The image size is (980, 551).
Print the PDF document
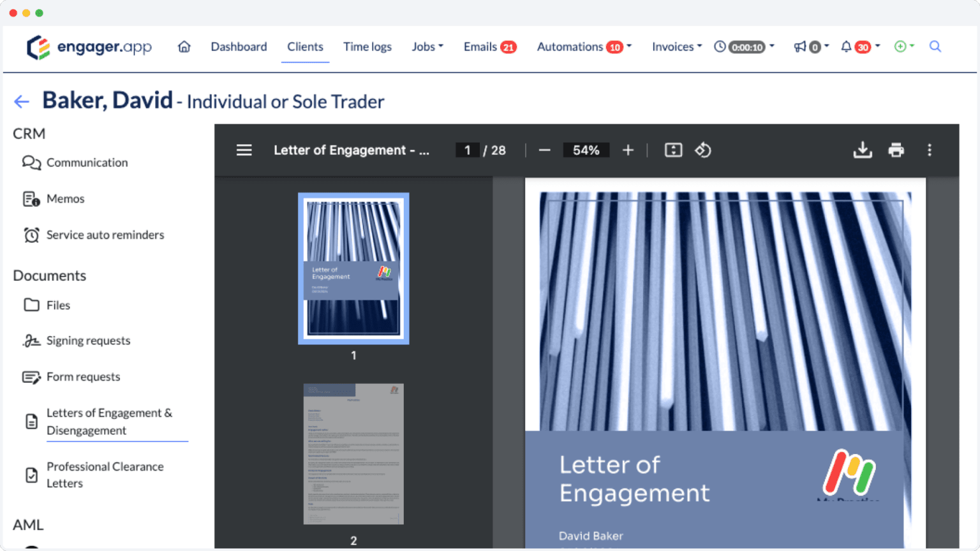coord(896,150)
